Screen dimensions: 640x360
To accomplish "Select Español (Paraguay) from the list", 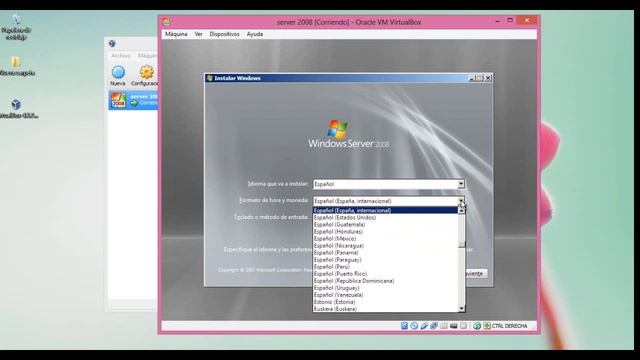I will click(385, 260).
